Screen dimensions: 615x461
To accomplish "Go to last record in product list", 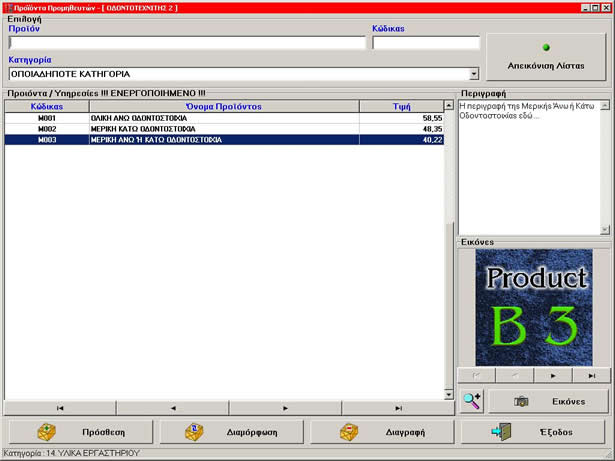I will click(x=398, y=408).
